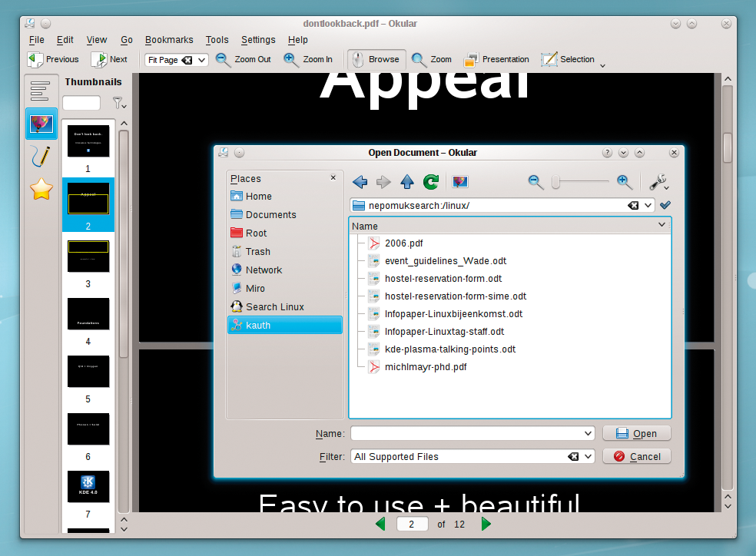756x556 pixels.
Task: Open the Help menu
Action: [297, 39]
